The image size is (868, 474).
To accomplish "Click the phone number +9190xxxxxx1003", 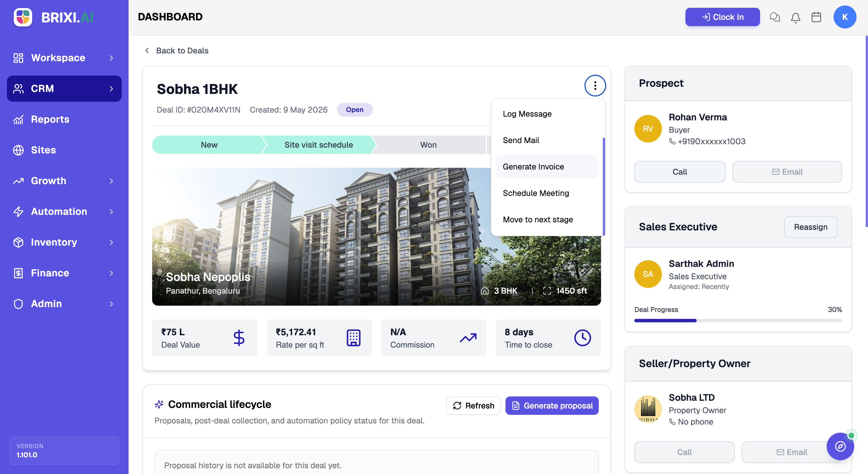I will pyautogui.click(x=711, y=142).
